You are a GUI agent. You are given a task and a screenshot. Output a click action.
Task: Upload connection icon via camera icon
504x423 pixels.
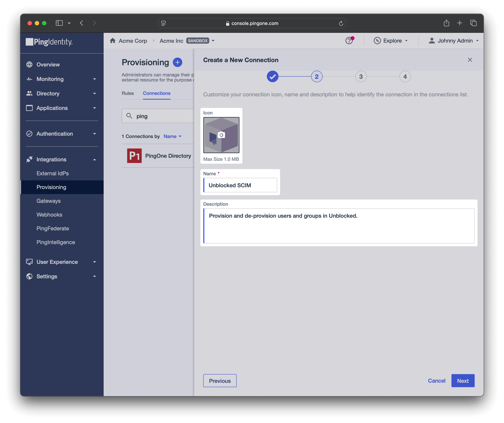[x=221, y=135]
